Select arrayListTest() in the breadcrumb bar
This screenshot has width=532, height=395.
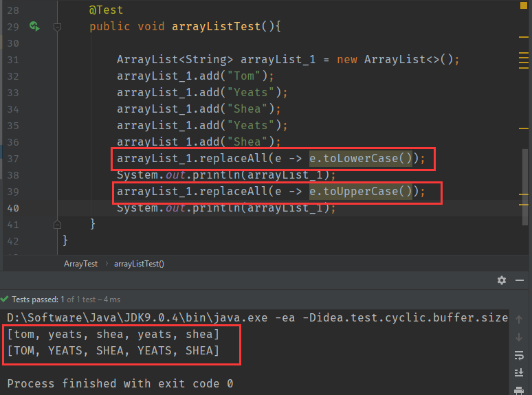click(x=139, y=264)
